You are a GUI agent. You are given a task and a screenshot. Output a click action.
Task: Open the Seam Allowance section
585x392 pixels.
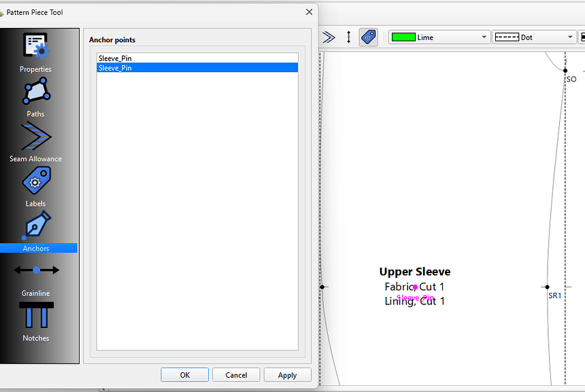(x=35, y=141)
